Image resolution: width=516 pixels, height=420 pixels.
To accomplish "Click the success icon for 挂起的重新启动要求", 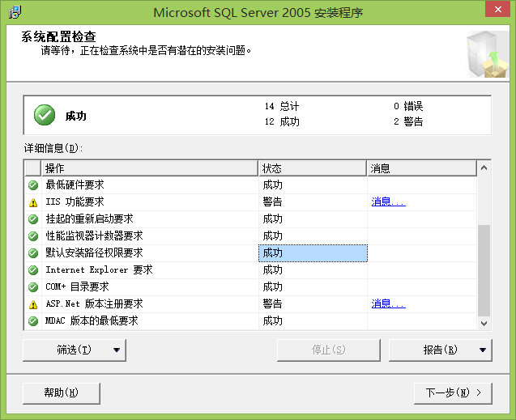I will 33,219.
